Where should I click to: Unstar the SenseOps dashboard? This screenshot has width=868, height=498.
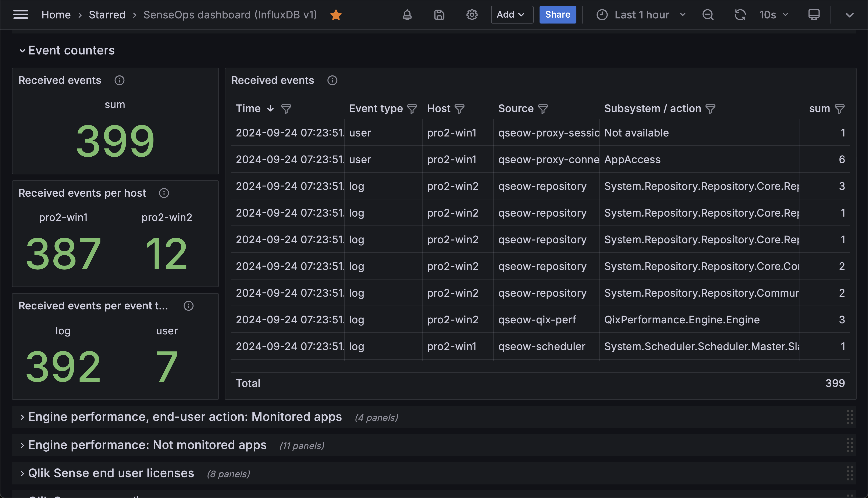pos(336,15)
